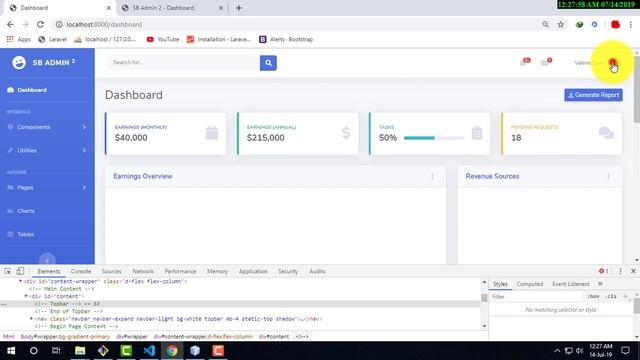Open the DevTools three-dot menu

(620, 271)
